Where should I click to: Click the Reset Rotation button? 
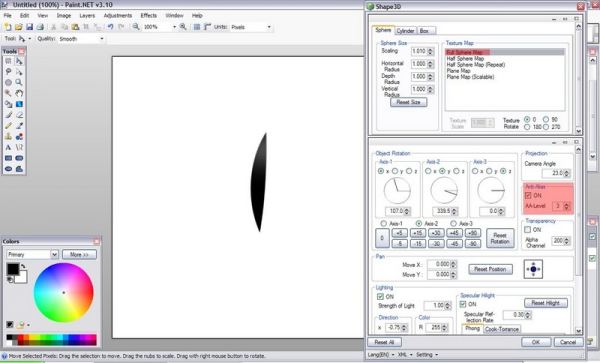(500, 238)
